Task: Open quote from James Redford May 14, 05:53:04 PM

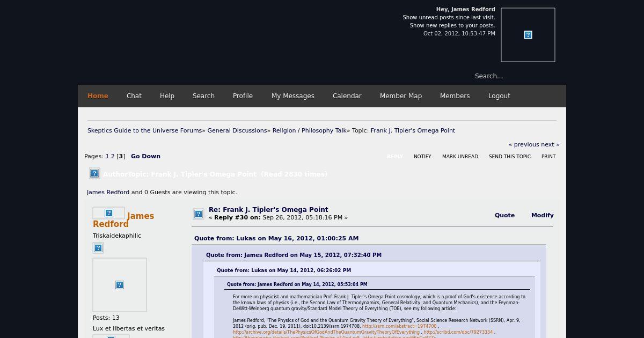Action: pos(297,284)
